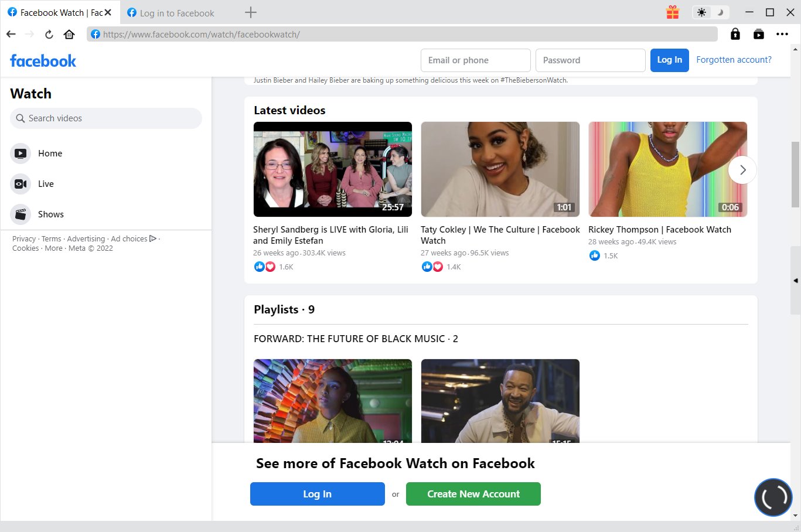Open the browser three-dots menu
Image resolution: width=801 pixels, height=532 pixels.
tap(782, 35)
